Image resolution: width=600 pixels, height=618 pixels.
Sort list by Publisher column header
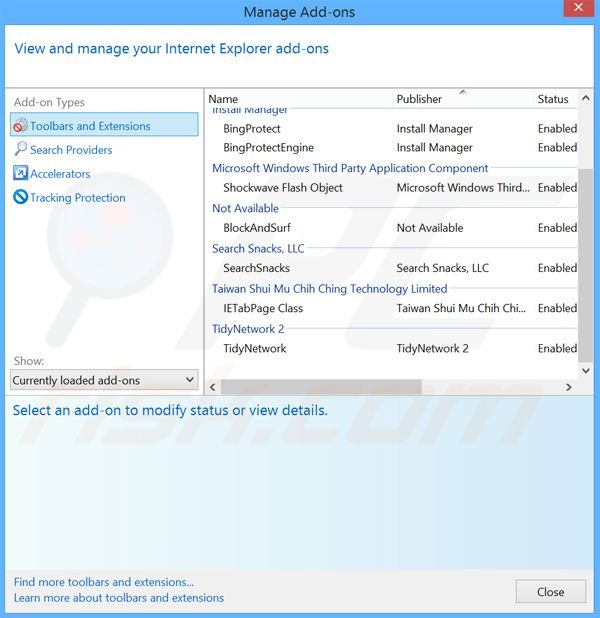click(x=419, y=99)
